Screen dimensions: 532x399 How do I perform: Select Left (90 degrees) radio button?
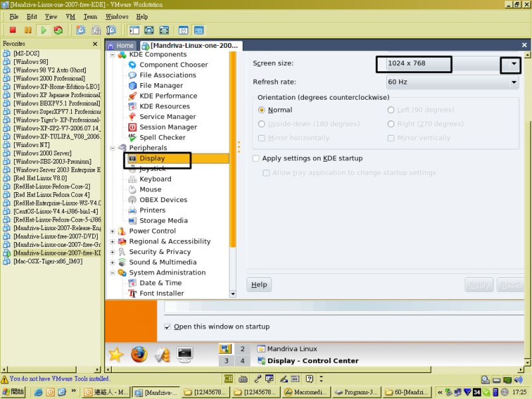[x=391, y=110]
